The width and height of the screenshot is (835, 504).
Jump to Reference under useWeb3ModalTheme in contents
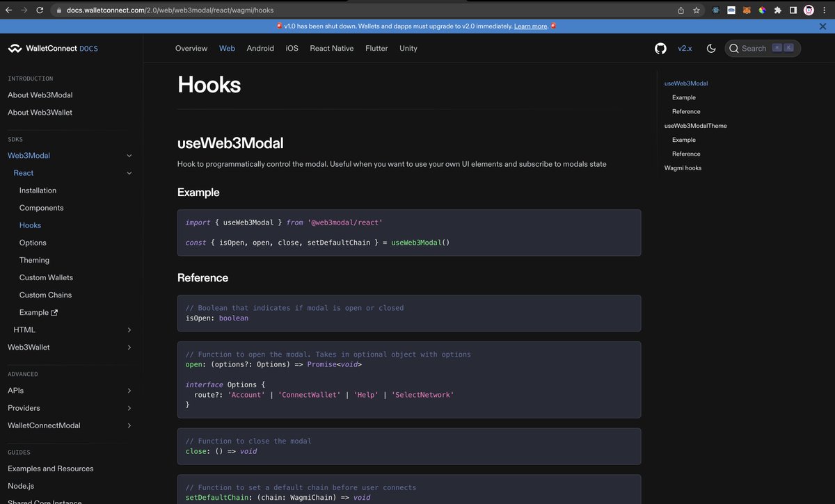[686, 154]
